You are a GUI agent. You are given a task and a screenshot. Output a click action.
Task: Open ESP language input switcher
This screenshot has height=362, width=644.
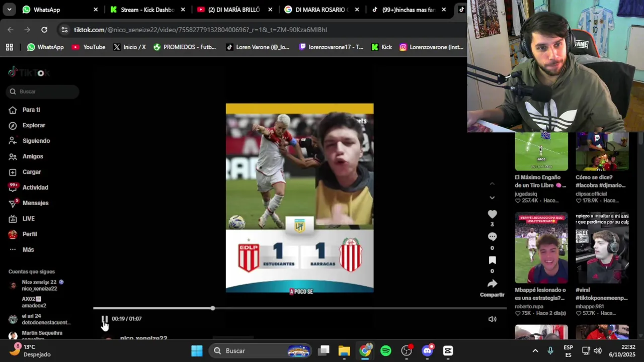pos(568,350)
